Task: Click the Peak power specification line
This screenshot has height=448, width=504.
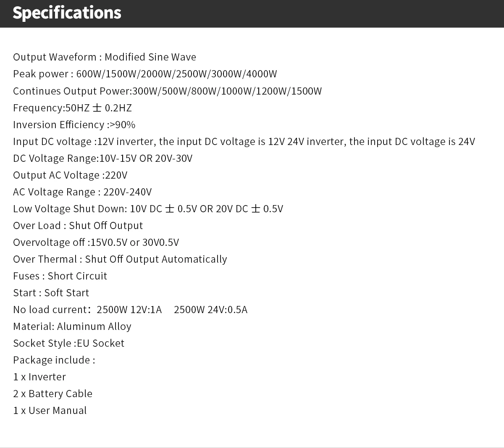Action: [x=145, y=74]
